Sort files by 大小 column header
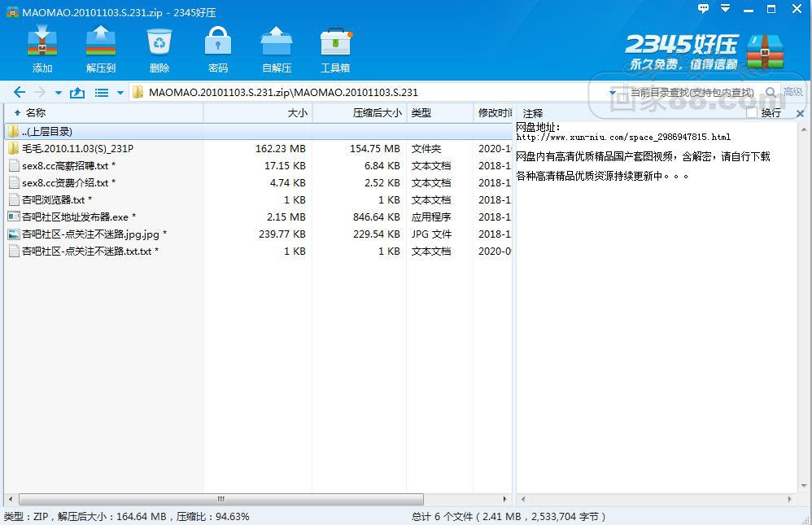This screenshot has height=525, width=812. (x=258, y=112)
